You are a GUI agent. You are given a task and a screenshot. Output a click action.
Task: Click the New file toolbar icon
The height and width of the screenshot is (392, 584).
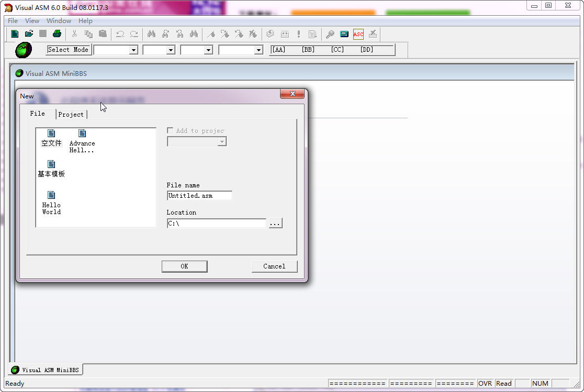tap(15, 34)
